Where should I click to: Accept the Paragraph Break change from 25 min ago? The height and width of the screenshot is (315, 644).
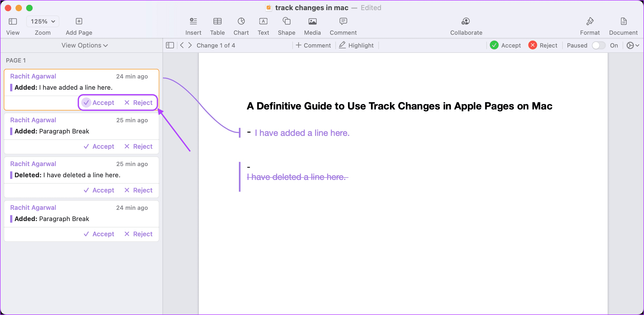pyautogui.click(x=99, y=147)
